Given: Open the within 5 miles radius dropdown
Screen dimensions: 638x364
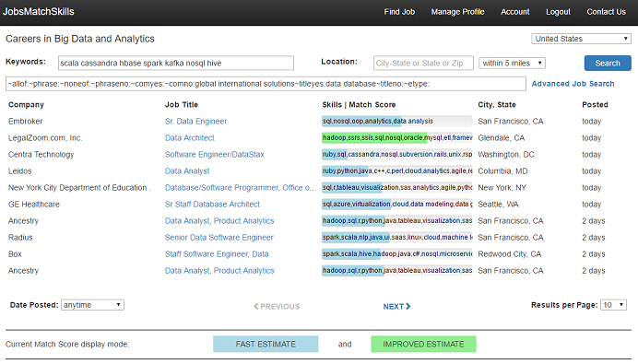Looking at the screenshot, I should (x=512, y=63).
